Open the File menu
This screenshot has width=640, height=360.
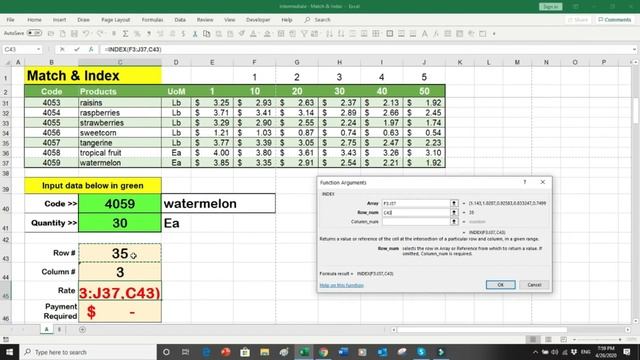tap(11, 20)
